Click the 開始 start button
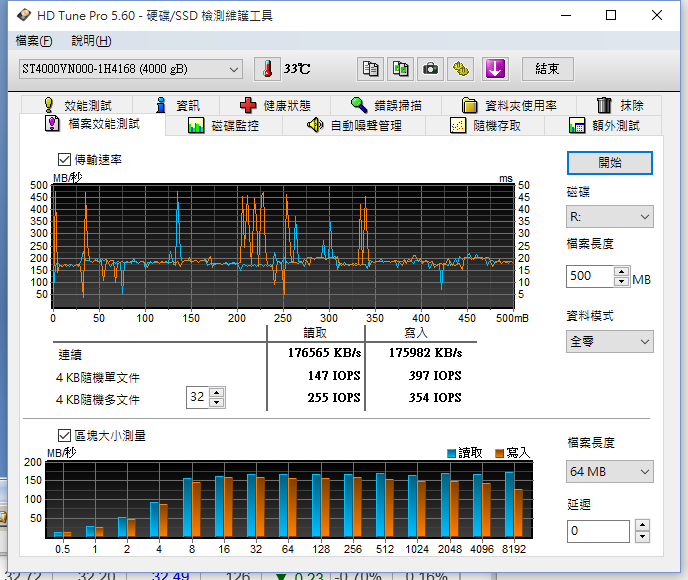This screenshot has width=688, height=580. [x=609, y=163]
